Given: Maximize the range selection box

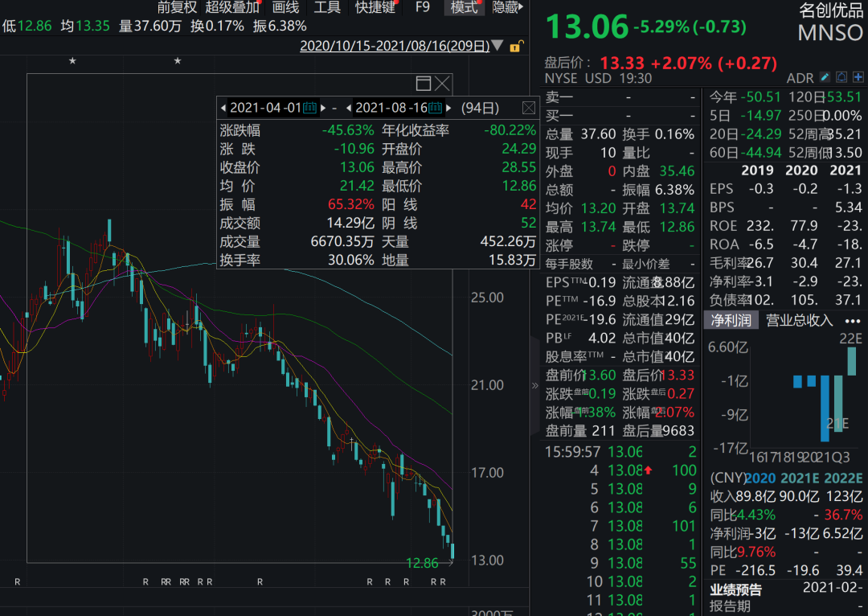Looking at the screenshot, I should click(x=424, y=84).
